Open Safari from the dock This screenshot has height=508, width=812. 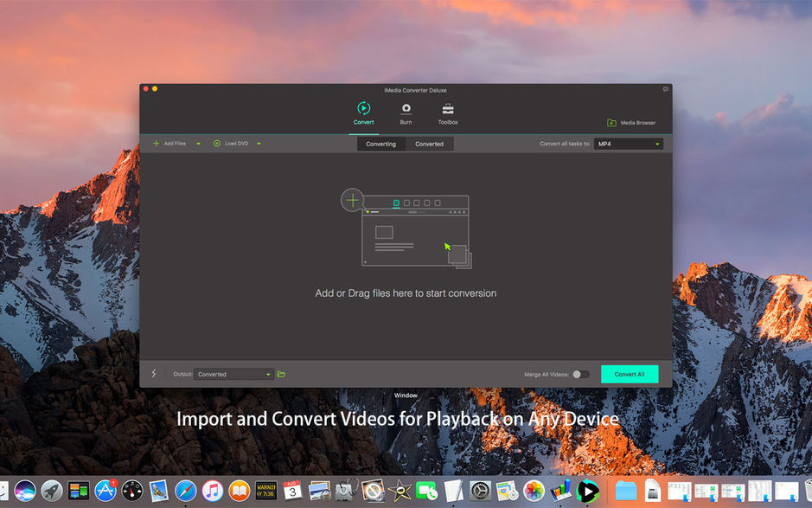pyautogui.click(x=186, y=489)
